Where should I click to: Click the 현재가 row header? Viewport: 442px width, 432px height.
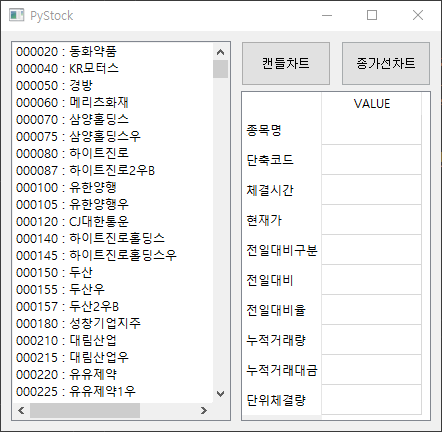282,220
